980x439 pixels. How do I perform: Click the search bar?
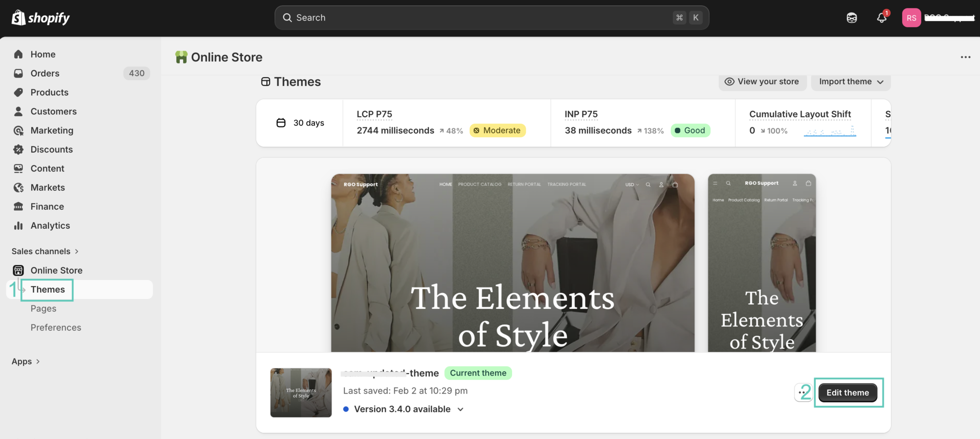492,18
